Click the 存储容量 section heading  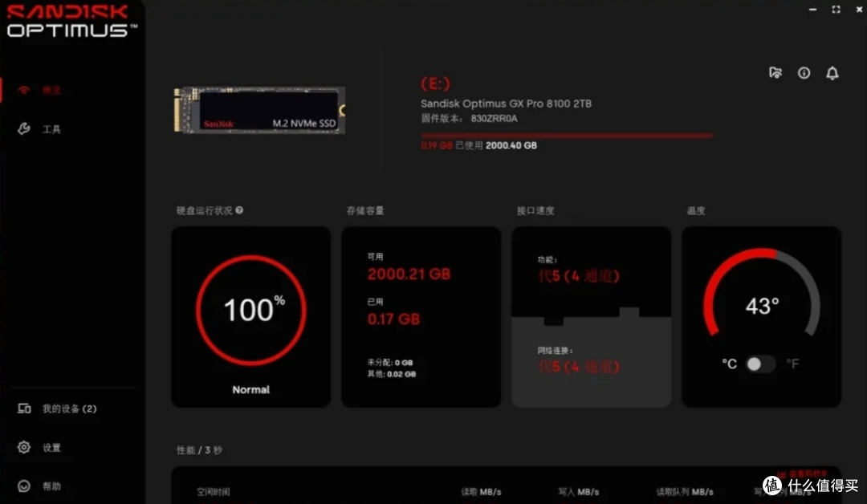coord(365,210)
